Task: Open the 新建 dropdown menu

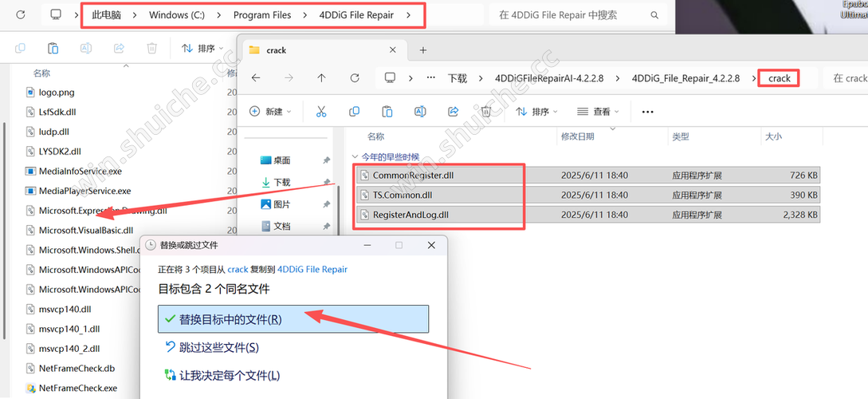Action: pos(270,112)
